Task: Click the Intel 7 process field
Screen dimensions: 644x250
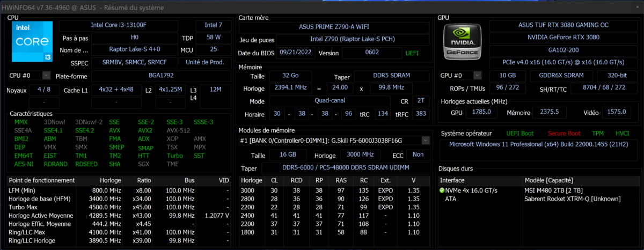Action: click(214, 25)
